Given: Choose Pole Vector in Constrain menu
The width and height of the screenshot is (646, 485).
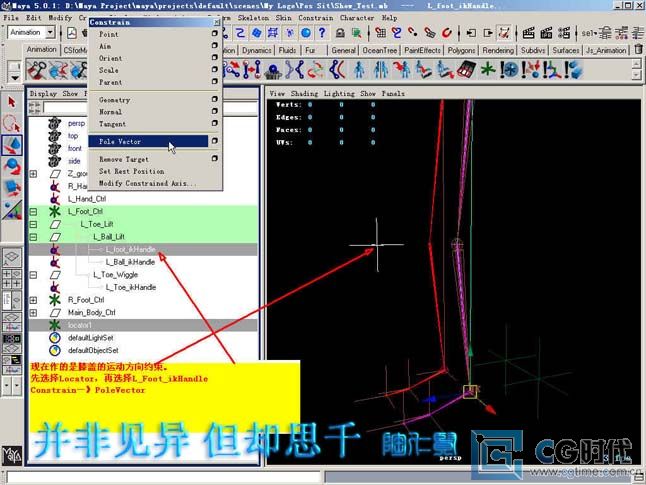Looking at the screenshot, I should [148, 141].
